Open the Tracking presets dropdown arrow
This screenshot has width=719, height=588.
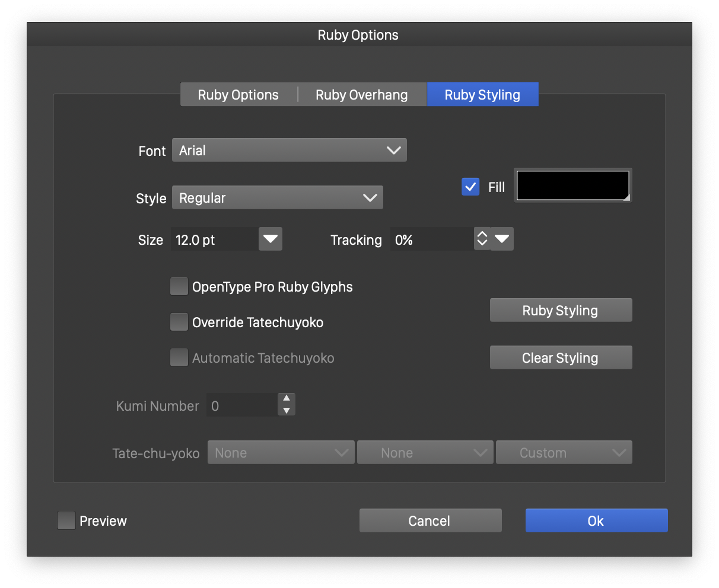[502, 239]
